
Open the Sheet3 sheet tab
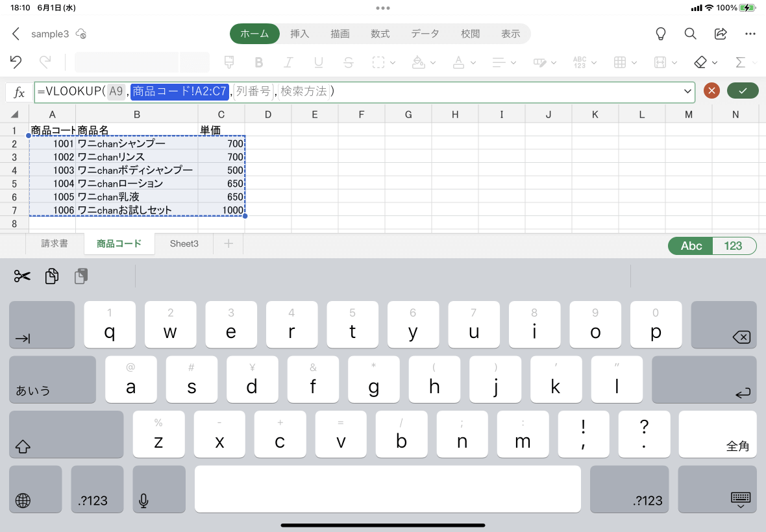tap(184, 243)
